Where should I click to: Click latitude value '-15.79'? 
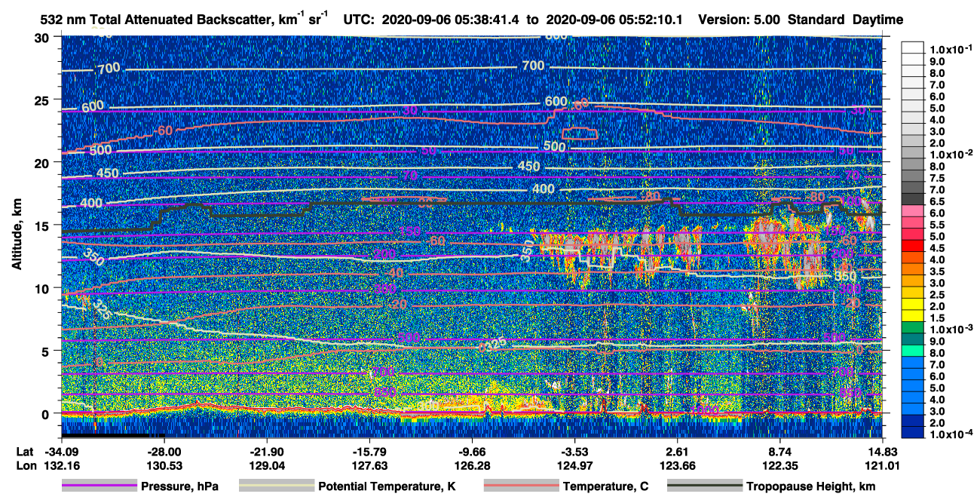[x=369, y=451]
